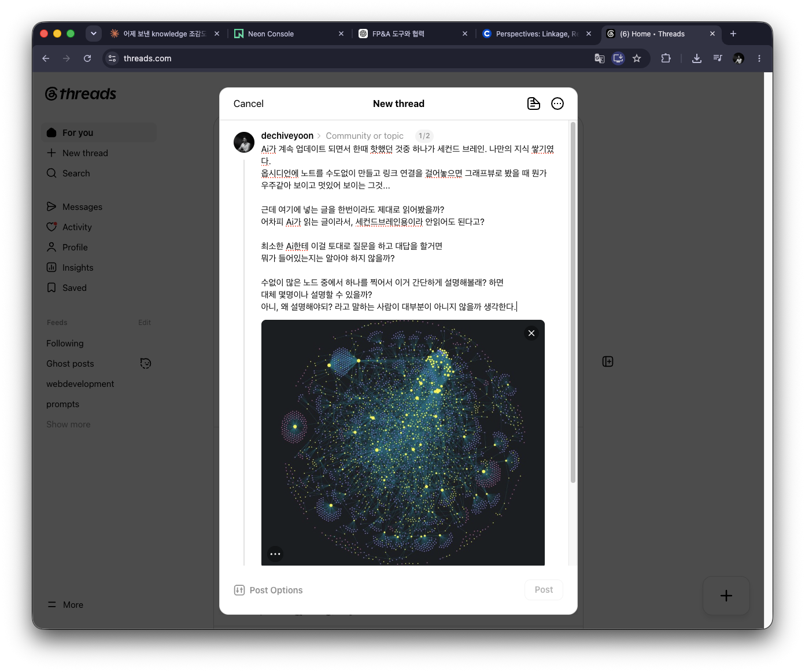Open the media control icon in toolbar
The width and height of the screenshot is (805, 672).
pyautogui.click(x=718, y=58)
